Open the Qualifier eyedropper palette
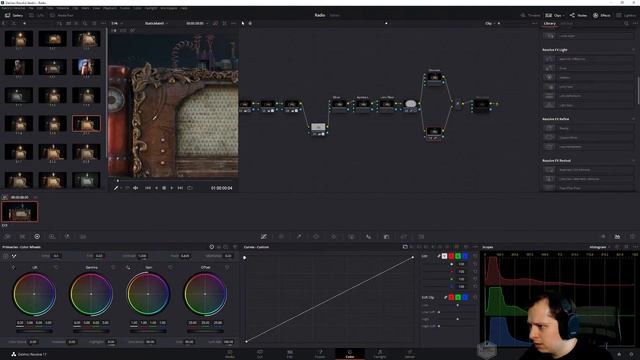The width and height of the screenshot is (640, 360). [x=299, y=236]
